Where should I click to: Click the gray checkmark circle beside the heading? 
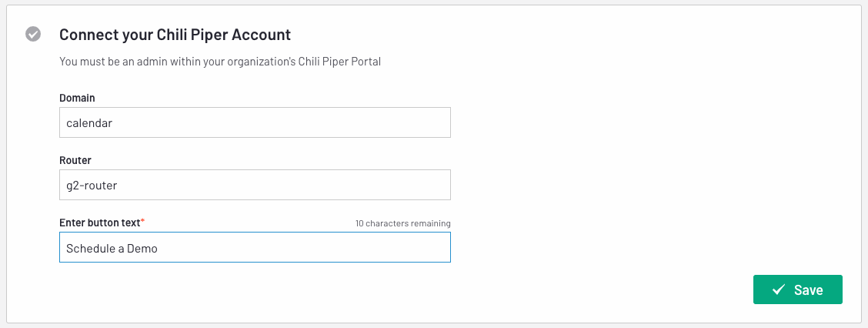coord(32,34)
